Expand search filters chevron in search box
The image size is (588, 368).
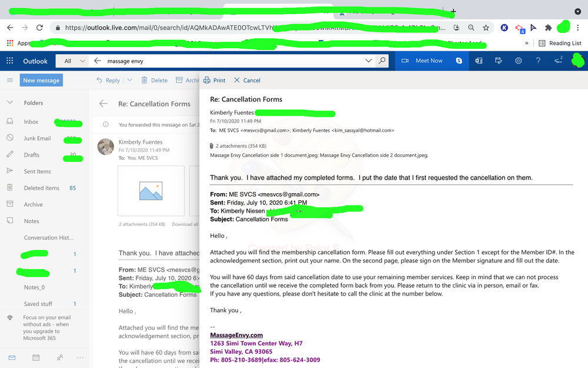point(369,61)
